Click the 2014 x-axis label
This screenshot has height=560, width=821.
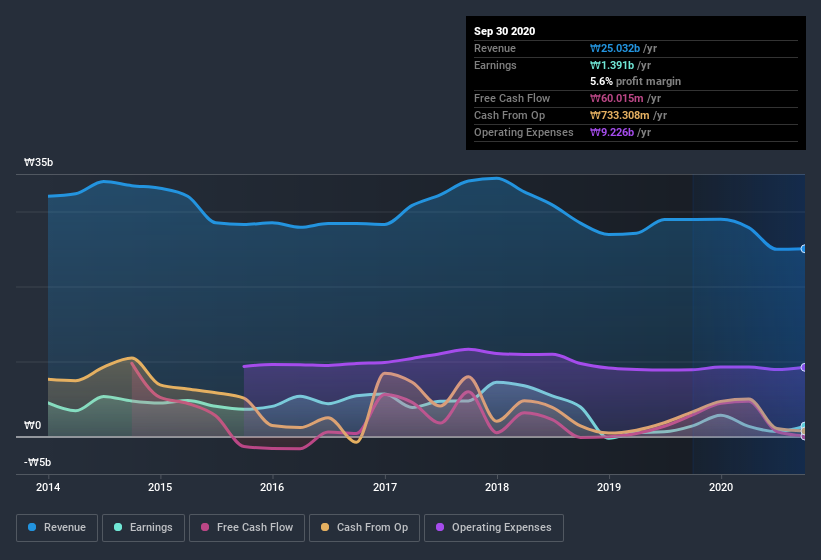click(x=48, y=487)
